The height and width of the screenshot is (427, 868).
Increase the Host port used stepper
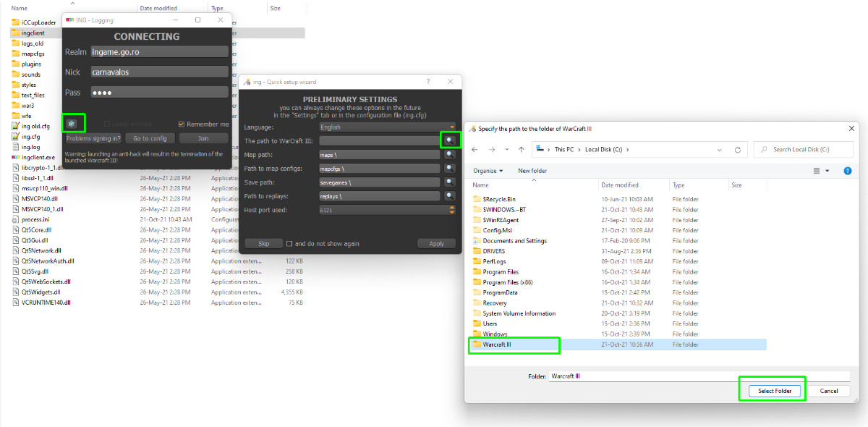pyautogui.click(x=452, y=208)
